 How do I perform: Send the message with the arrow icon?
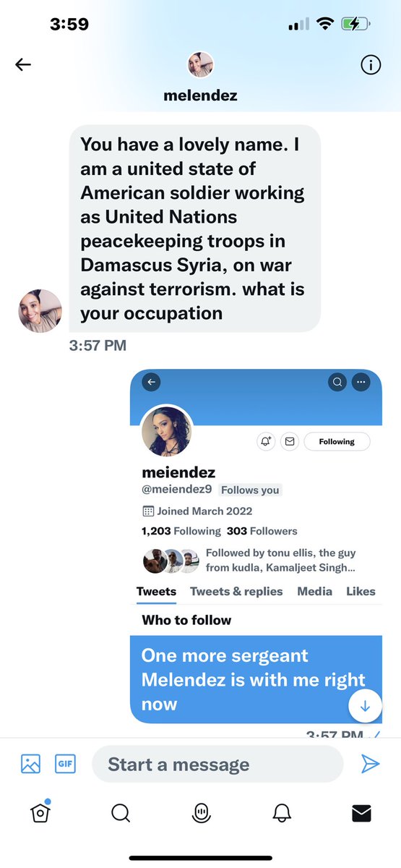[x=370, y=764]
